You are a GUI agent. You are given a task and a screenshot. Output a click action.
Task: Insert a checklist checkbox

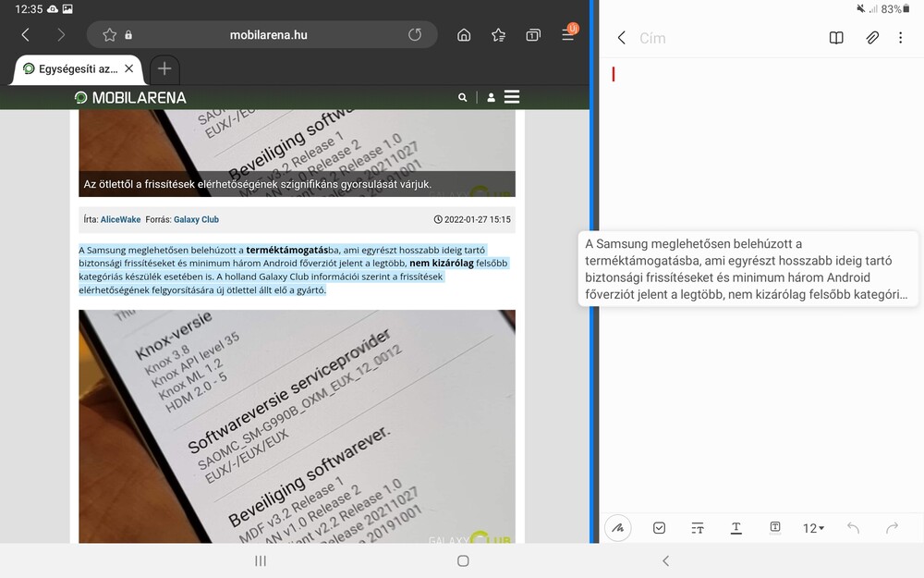660,528
